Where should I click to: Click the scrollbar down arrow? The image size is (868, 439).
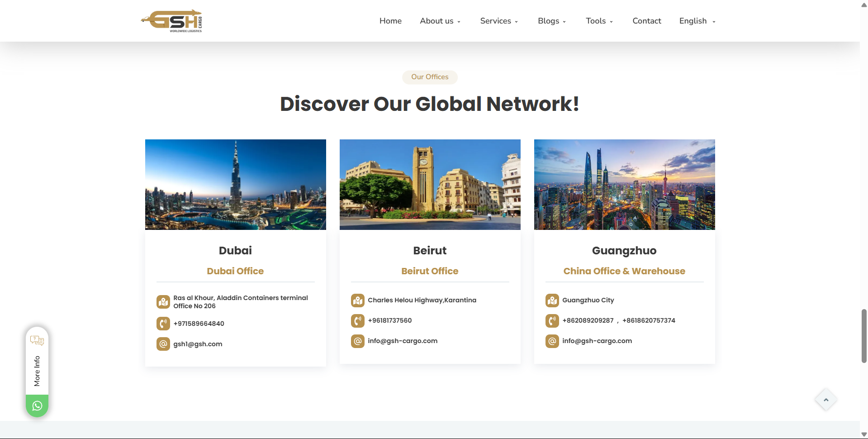tap(864, 434)
